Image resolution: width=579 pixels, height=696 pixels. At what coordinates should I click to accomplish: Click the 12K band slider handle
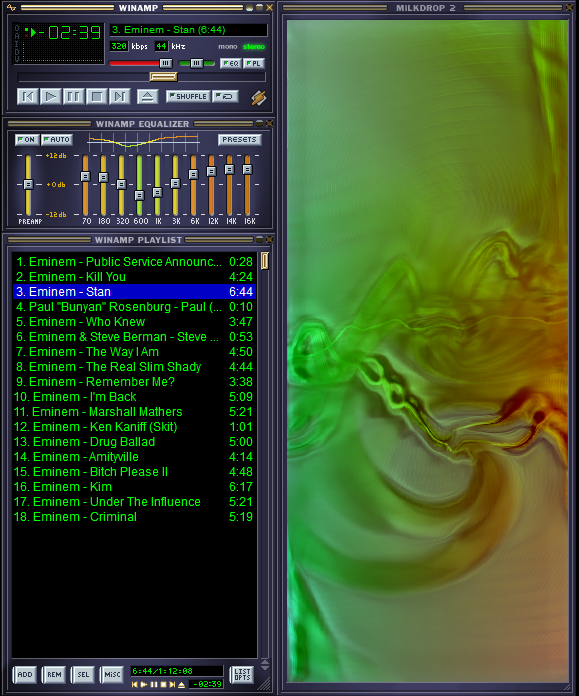click(x=211, y=171)
